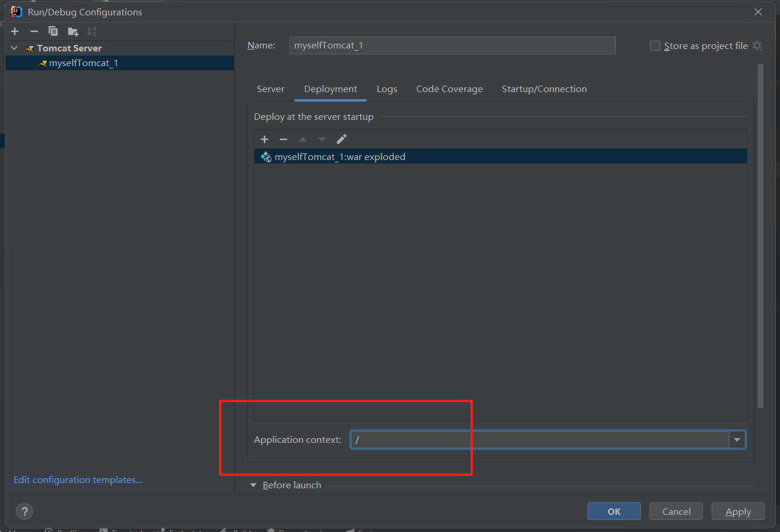Select myselfTomcat_1 configuration in tree

119,63
